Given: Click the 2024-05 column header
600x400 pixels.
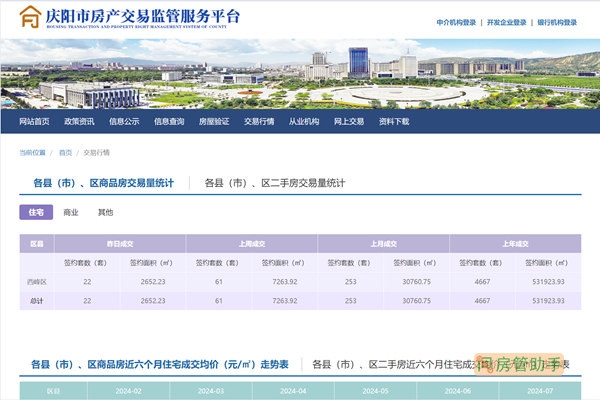Looking at the screenshot, I should (375, 391).
